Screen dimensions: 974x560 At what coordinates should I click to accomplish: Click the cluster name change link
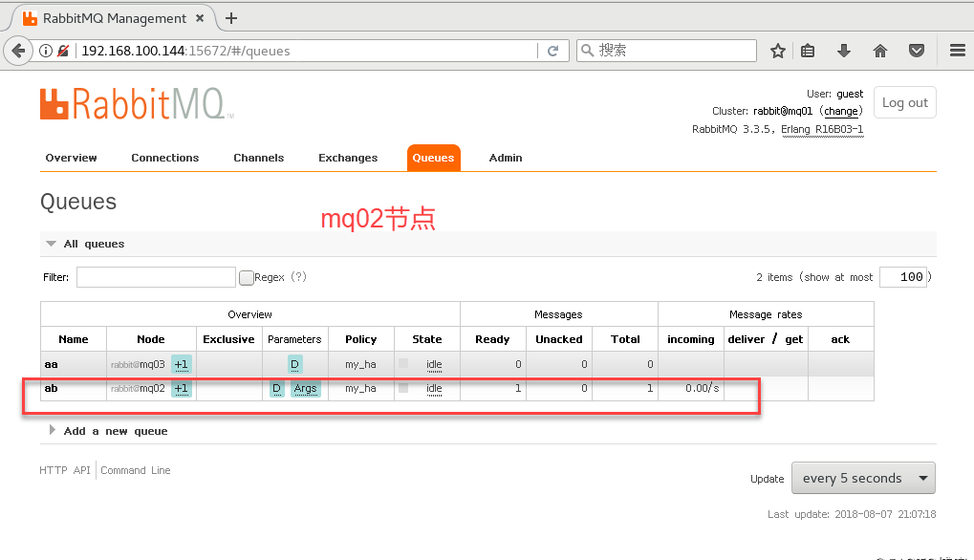[841, 111]
